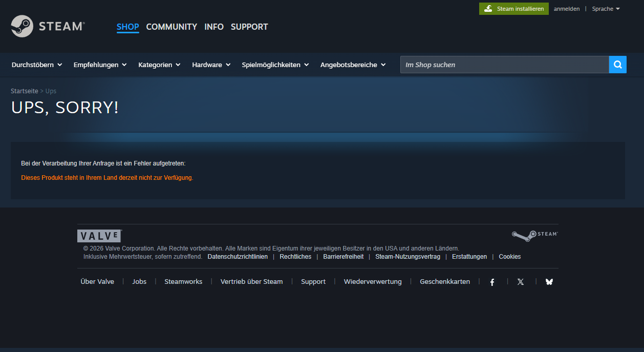This screenshot has height=352, width=644.
Task: Open the Rechtliches link
Action: [x=295, y=257]
